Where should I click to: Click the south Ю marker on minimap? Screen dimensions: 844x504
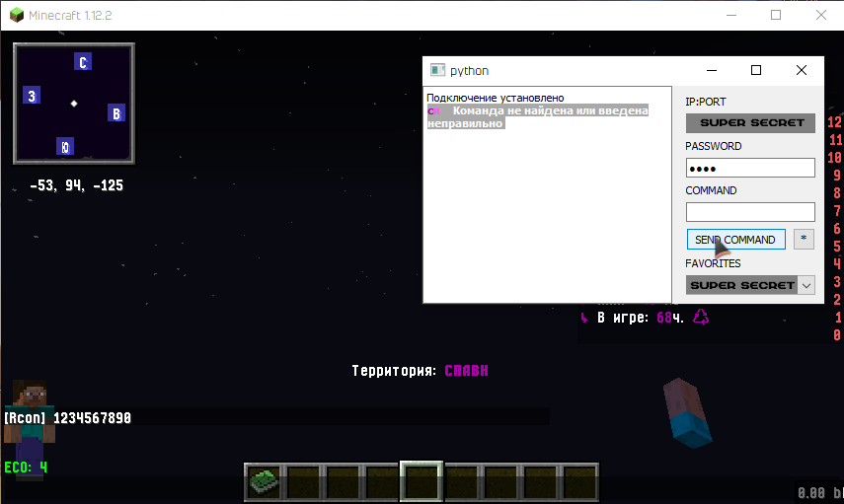pyautogui.click(x=65, y=146)
